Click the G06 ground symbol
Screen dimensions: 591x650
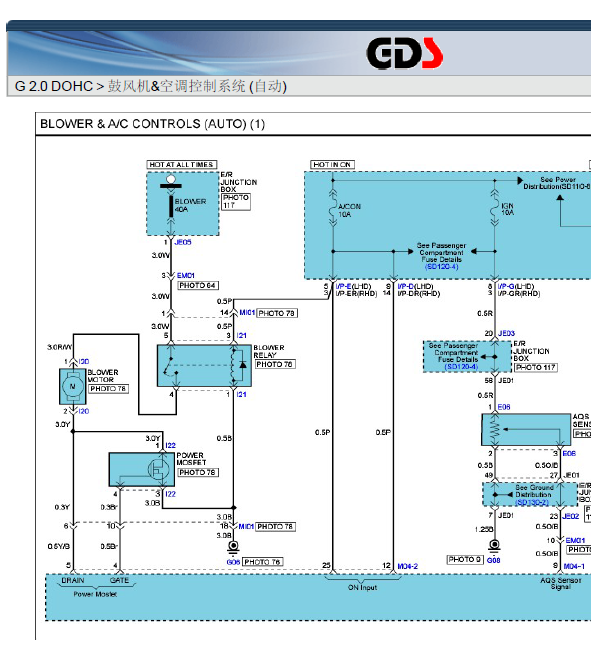[233, 547]
